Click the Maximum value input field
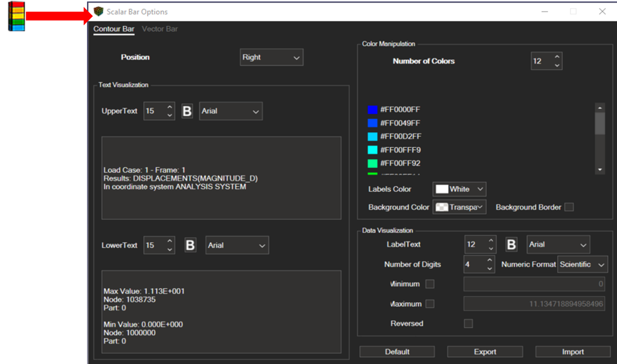 pos(534,304)
